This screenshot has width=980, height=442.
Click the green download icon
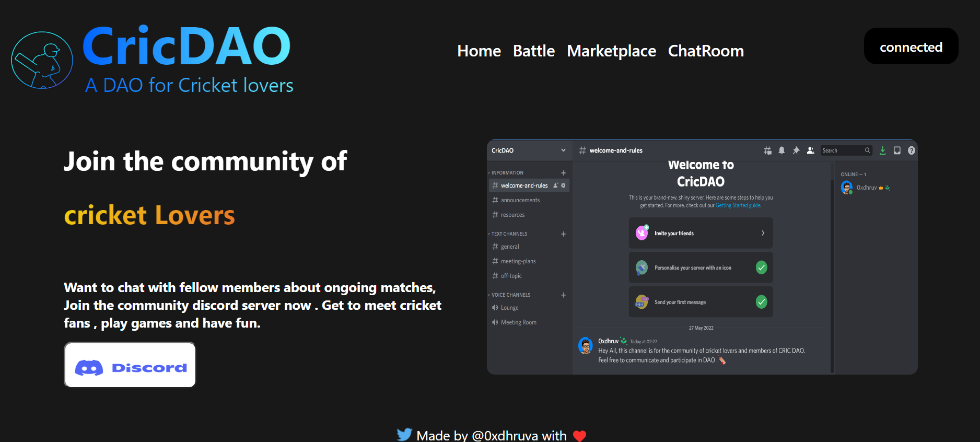point(882,150)
